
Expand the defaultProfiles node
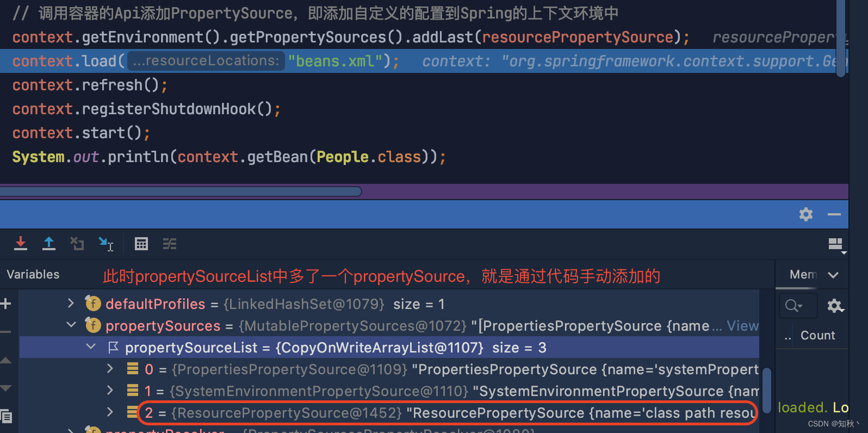[71, 303]
